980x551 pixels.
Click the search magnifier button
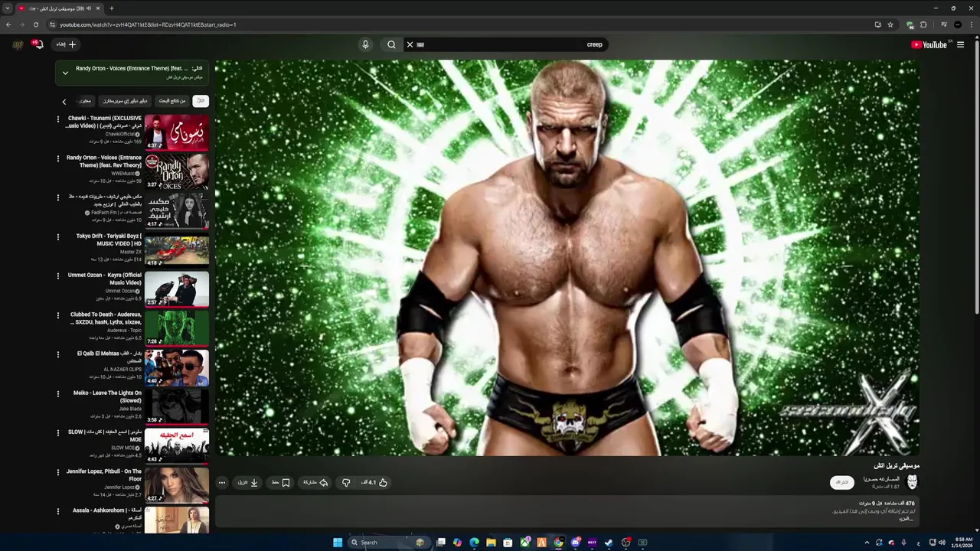tap(391, 44)
